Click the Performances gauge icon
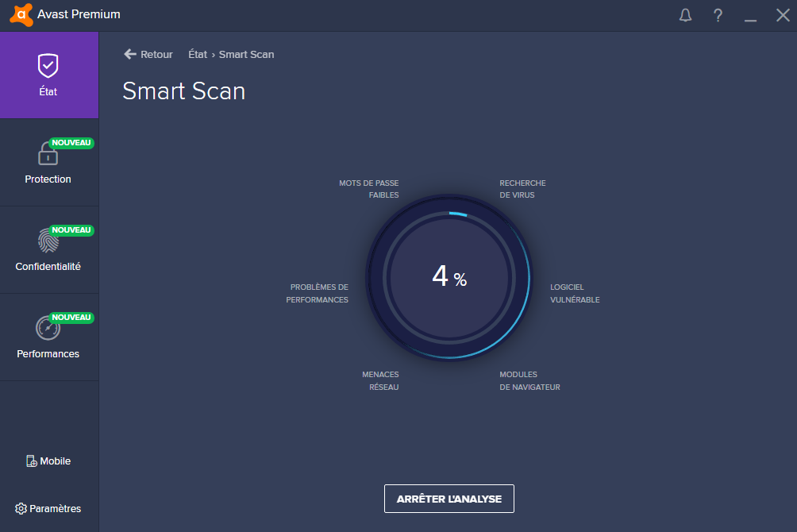The width and height of the screenshot is (797, 532). (48, 327)
